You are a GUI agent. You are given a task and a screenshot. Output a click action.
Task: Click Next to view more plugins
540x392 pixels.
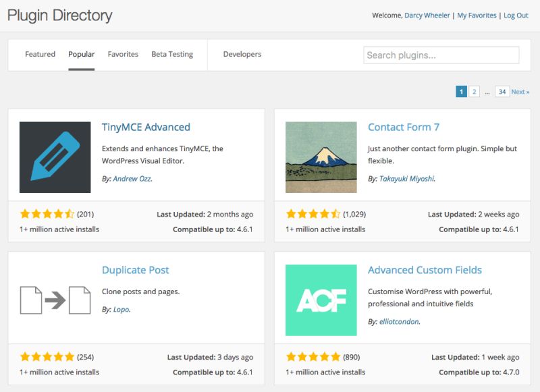click(520, 90)
